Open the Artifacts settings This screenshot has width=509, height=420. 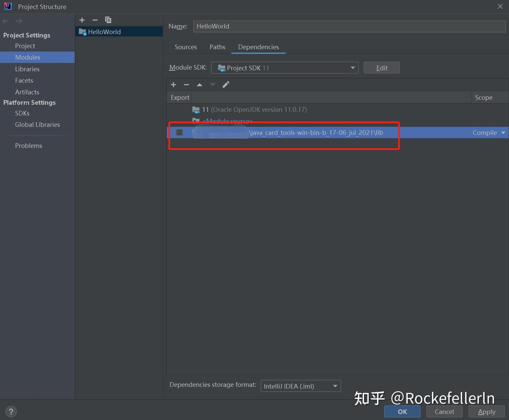click(27, 92)
